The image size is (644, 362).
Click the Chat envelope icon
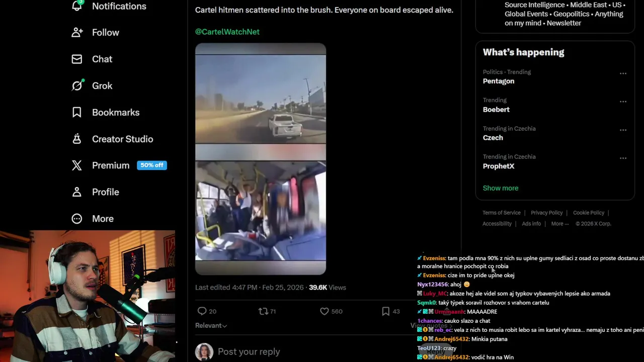point(77,59)
